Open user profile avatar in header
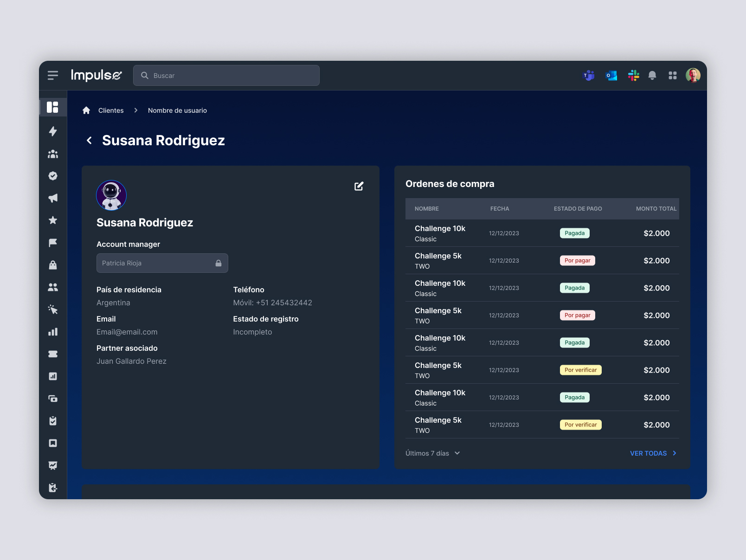746x560 pixels. pos(693,75)
